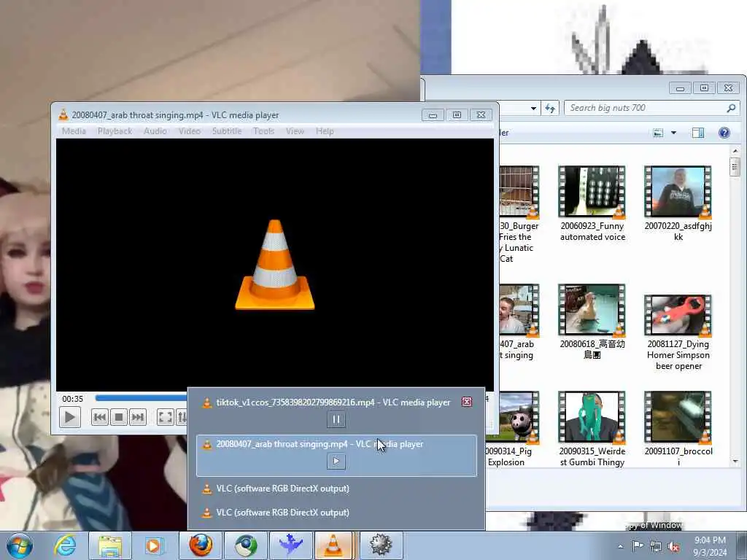Viewport: 747px width, 560px height.
Task: Open the Tools menu in VLC
Action: click(x=263, y=131)
